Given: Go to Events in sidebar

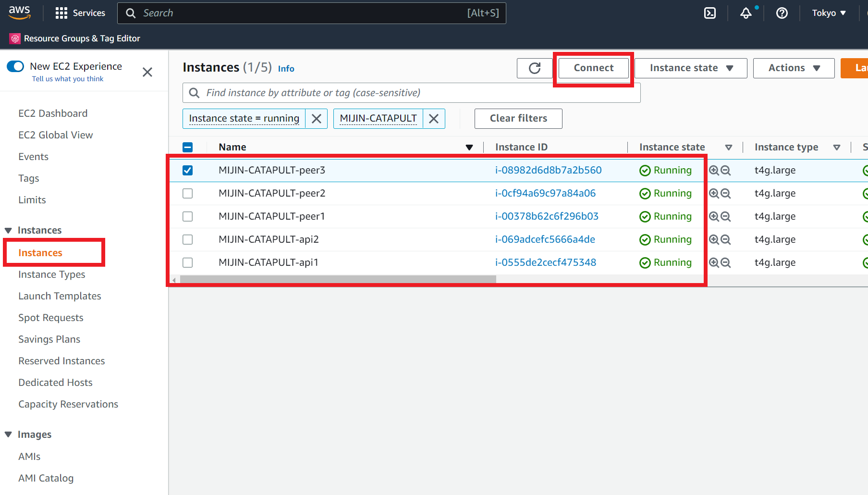Looking at the screenshot, I should click(33, 157).
